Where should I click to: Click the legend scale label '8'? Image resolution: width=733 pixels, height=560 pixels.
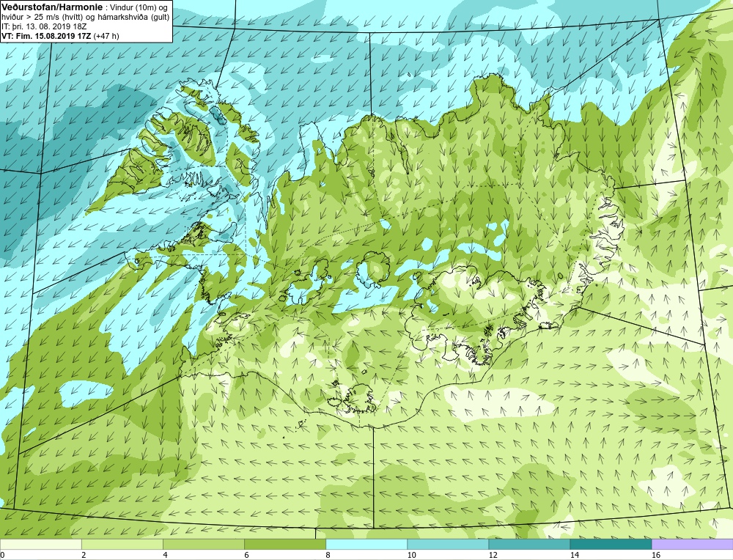click(328, 555)
